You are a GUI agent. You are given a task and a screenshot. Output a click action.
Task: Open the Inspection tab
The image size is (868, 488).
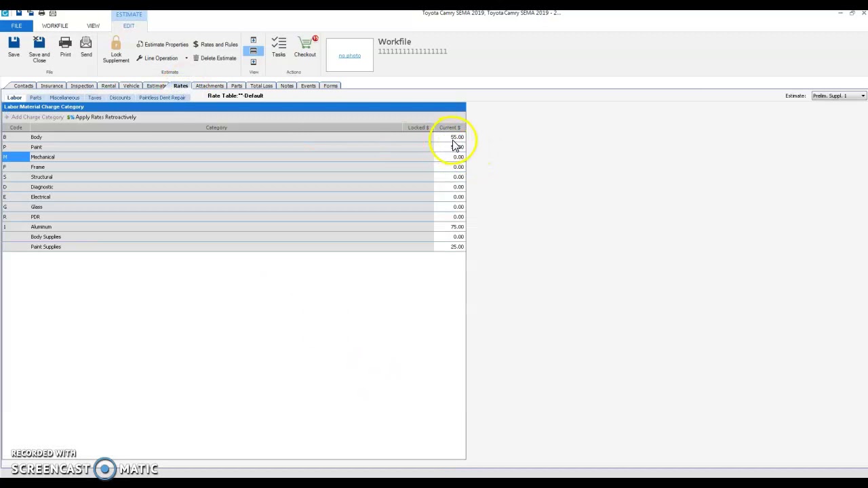82,86
